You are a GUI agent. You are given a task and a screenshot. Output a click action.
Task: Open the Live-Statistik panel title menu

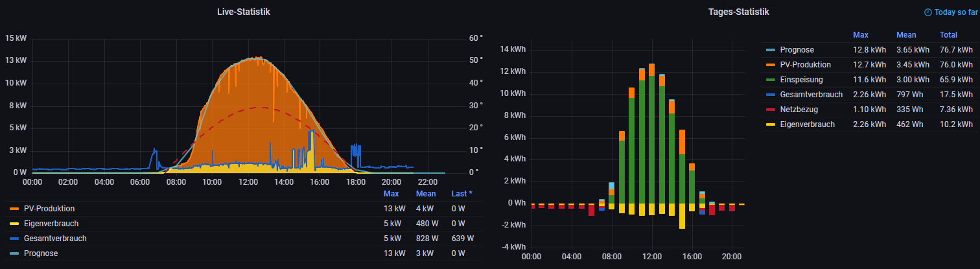pyautogui.click(x=244, y=12)
